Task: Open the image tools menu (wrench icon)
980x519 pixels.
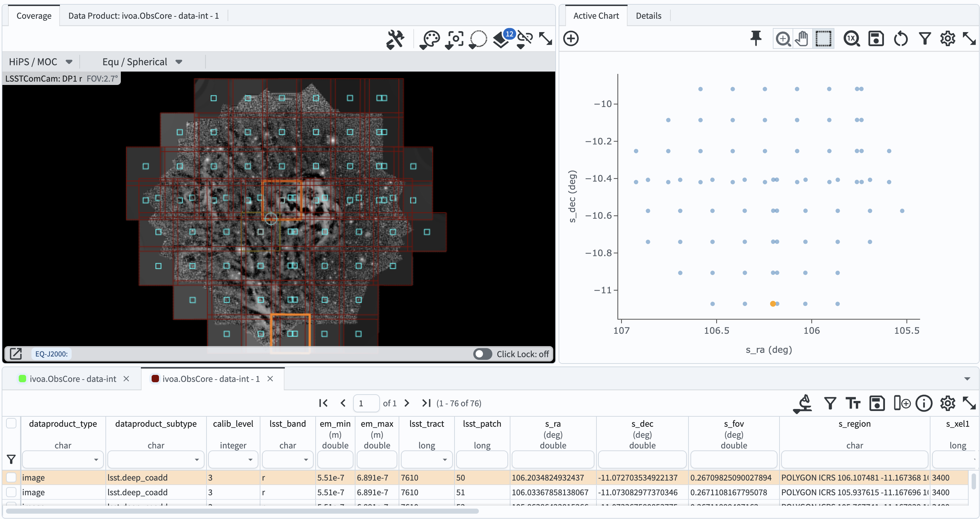Action: click(396, 39)
